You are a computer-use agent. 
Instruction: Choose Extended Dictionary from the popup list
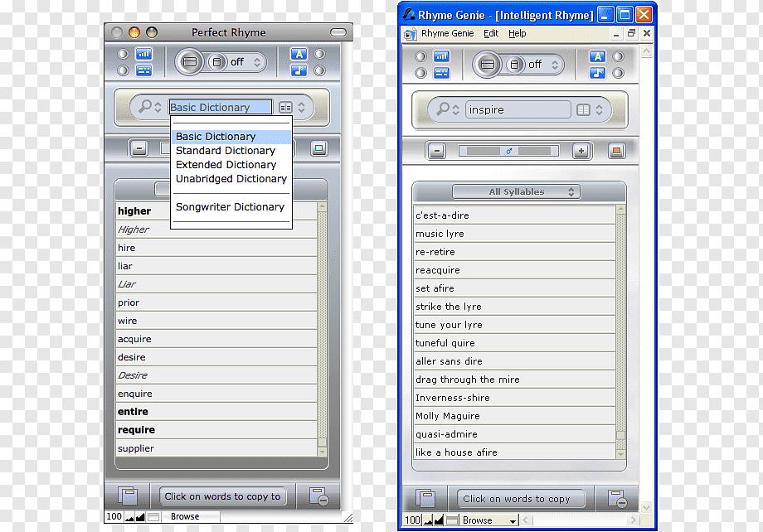click(231, 165)
